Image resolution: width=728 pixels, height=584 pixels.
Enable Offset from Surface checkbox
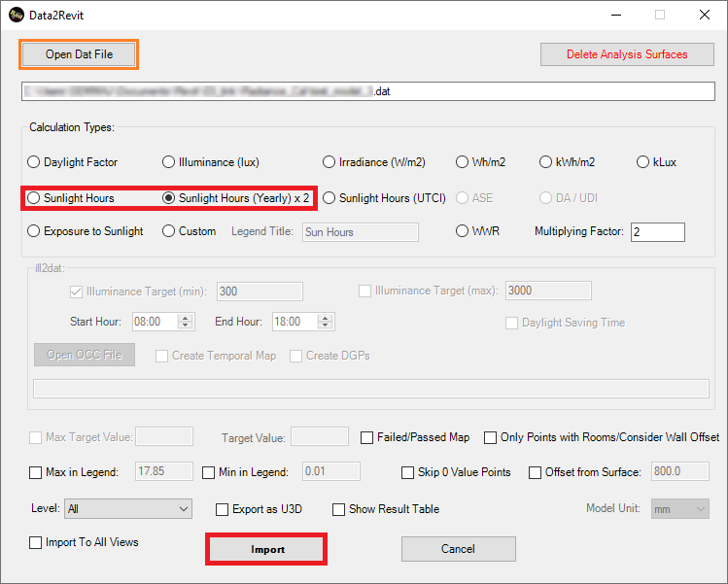click(x=535, y=472)
